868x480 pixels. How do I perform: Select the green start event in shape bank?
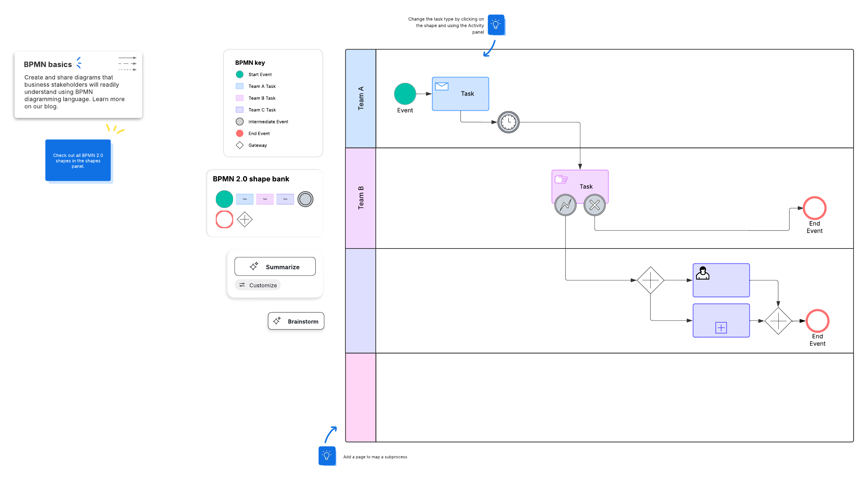click(x=224, y=199)
